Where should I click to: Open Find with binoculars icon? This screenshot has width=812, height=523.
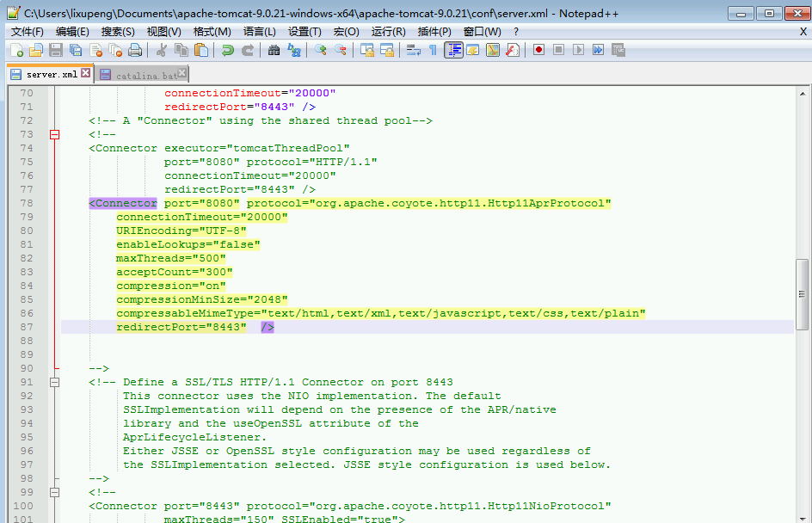point(274,50)
